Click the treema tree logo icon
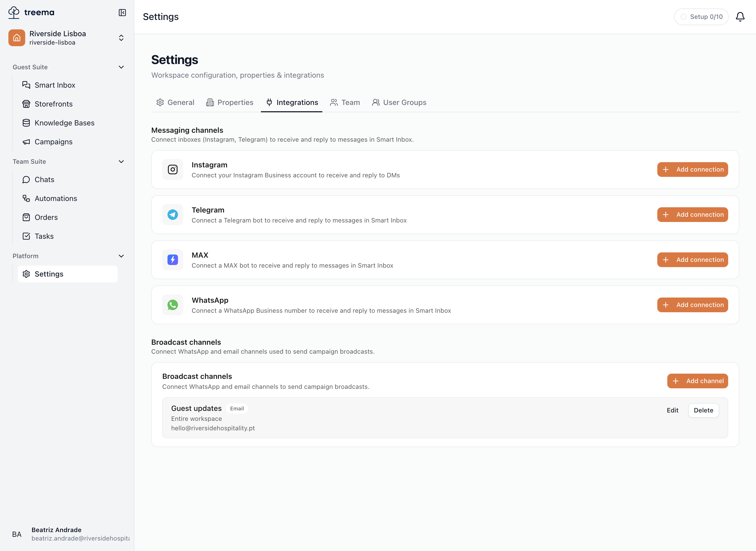 (14, 13)
